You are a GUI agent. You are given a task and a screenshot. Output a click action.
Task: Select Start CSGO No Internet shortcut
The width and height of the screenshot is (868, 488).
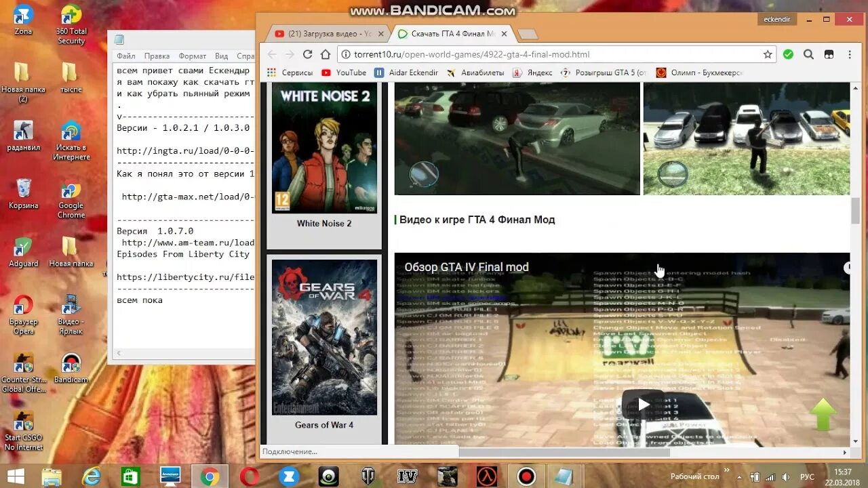tap(23, 431)
